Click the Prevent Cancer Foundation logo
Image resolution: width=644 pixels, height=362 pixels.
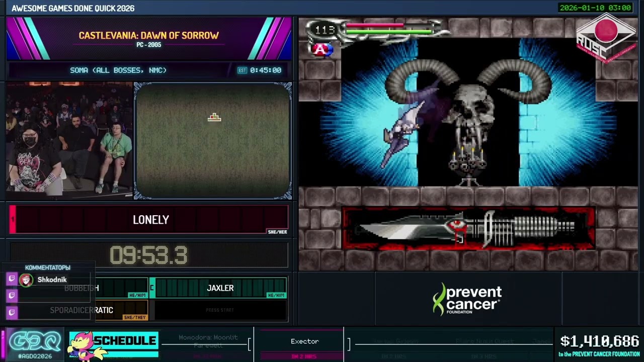pyautogui.click(x=467, y=299)
